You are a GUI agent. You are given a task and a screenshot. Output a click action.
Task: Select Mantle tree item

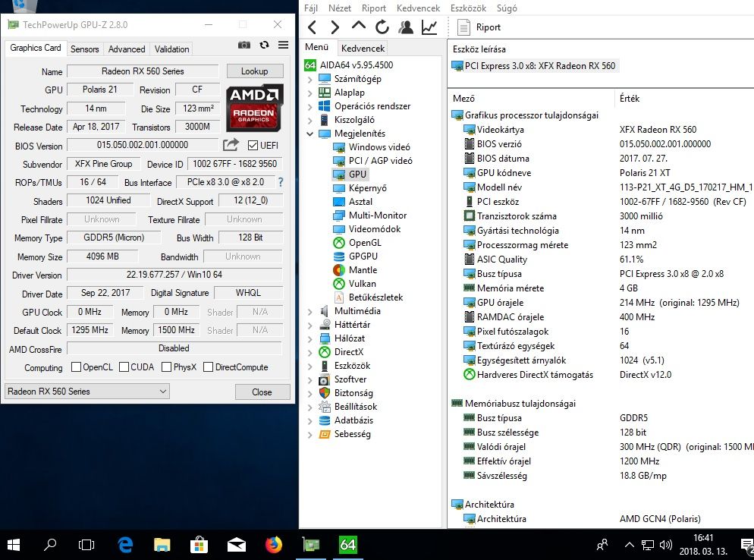click(x=363, y=270)
